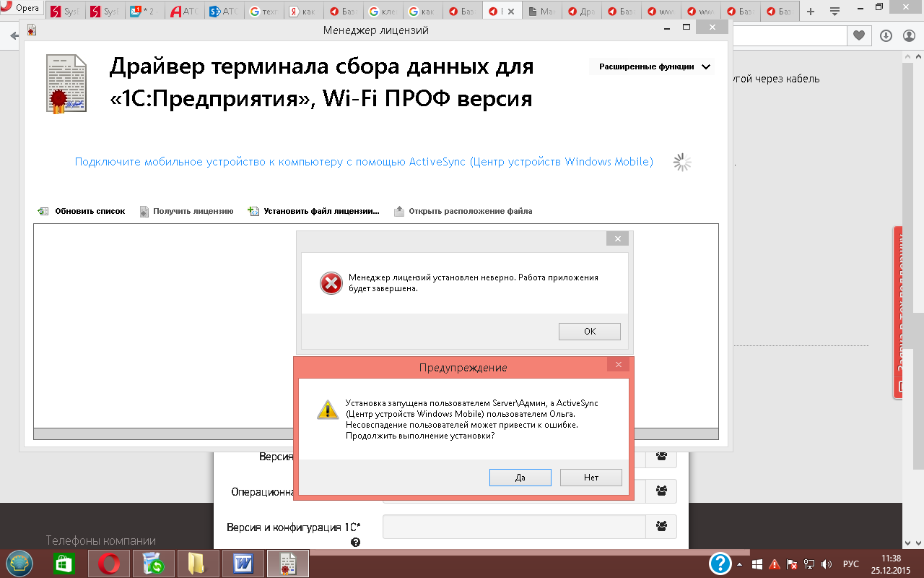Choose 'Да' in Предупреждение dialog

pos(520,478)
